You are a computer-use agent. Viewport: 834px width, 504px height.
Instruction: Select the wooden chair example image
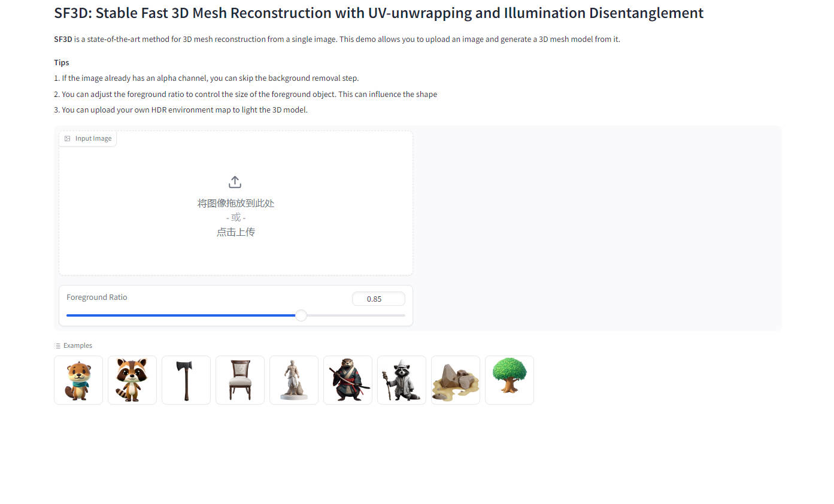(x=240, y=380)
